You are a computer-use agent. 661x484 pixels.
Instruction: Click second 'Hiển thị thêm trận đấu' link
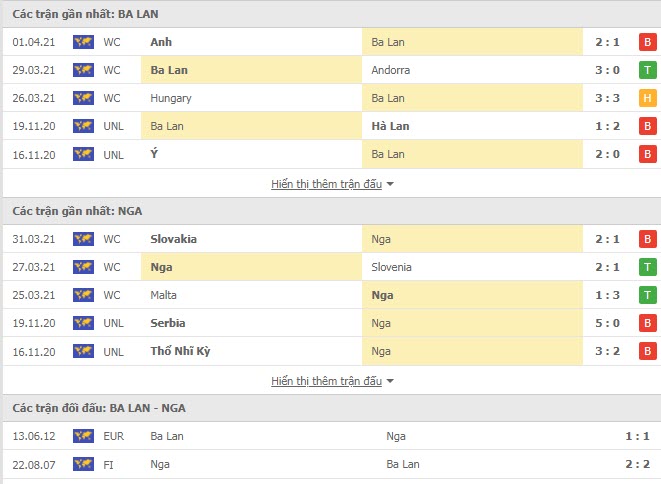coord(326,381)
